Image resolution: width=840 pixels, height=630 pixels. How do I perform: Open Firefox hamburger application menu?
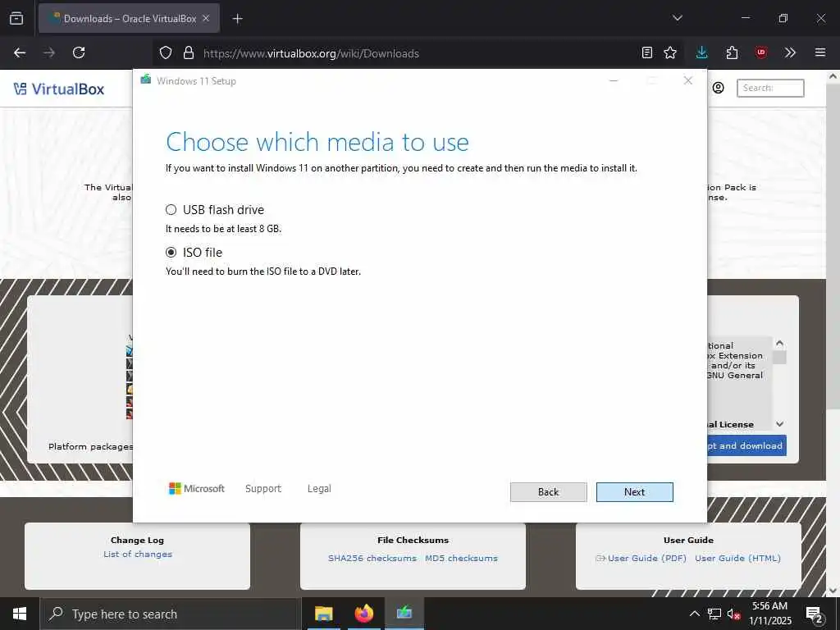tap(820, 52)
